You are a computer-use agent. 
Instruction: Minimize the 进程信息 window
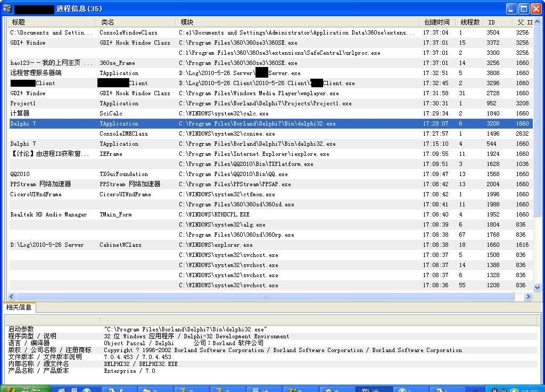pos(511,9)
